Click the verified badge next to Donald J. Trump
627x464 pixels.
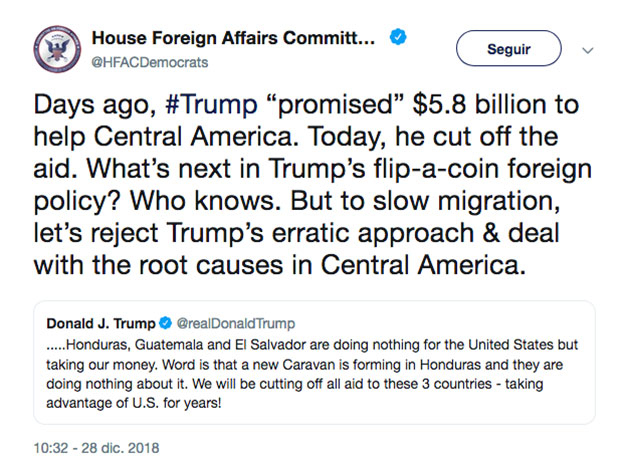(x=165, y=323)
